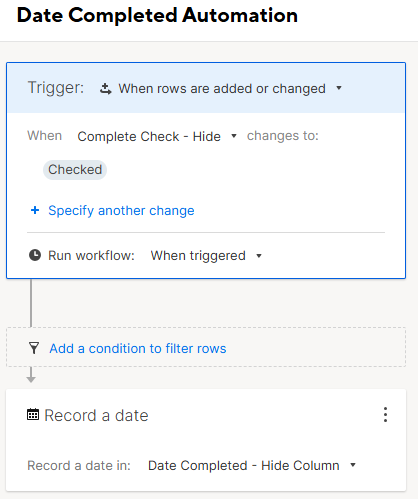The image size is (418, 499).
Task: Click the When rows are added or changed text
Action: 222,89
